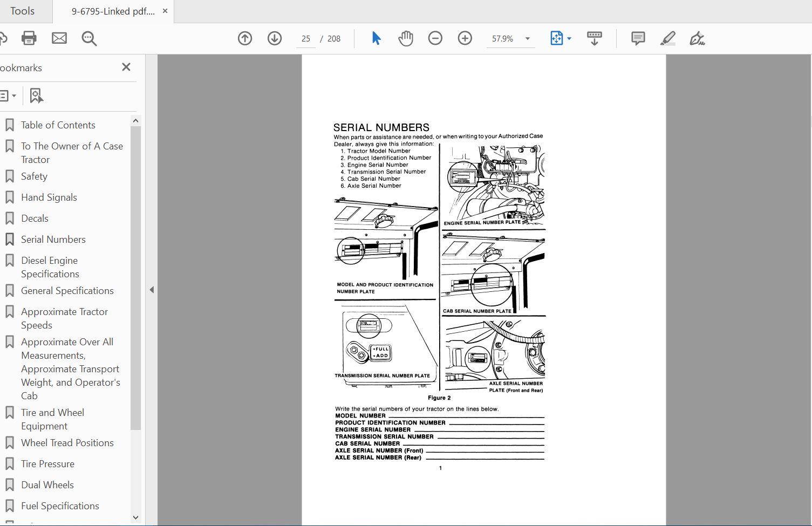Go to next page with down arrow
The width and height of the screenshot is (812, 526).
click(x=274, y=38)
